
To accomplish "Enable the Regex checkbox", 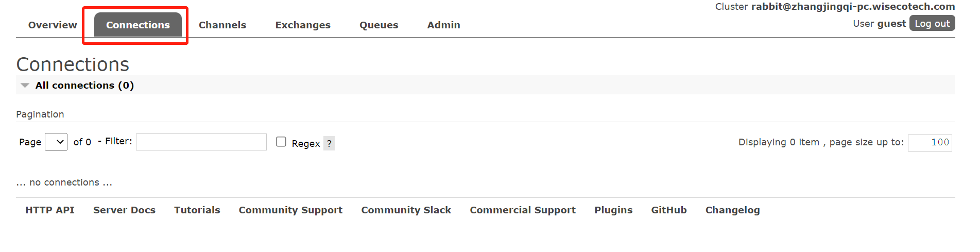I will click(281, 142).
